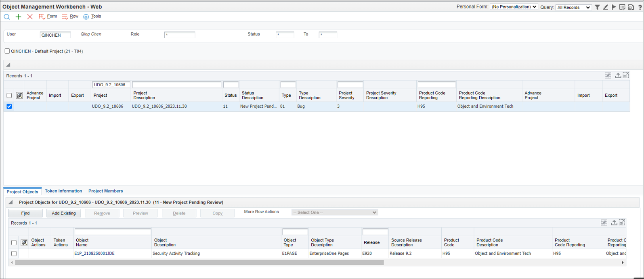Click customize grid icon in objects grid

pos(604,223)
